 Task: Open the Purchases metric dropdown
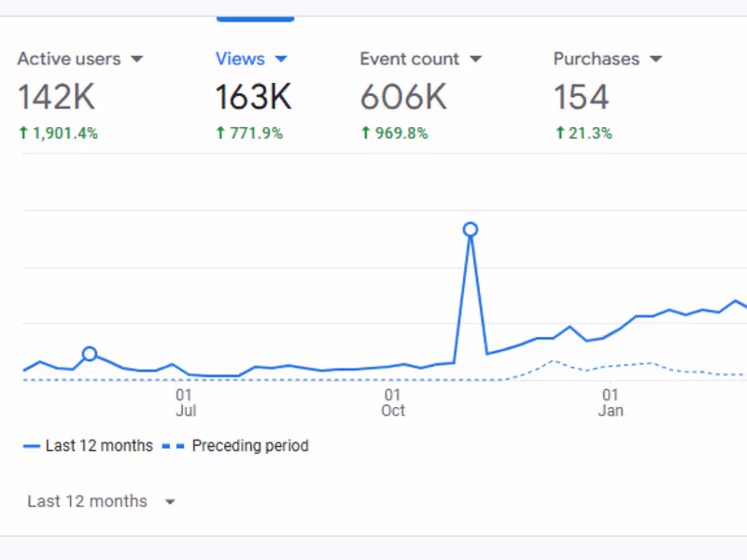655,58
